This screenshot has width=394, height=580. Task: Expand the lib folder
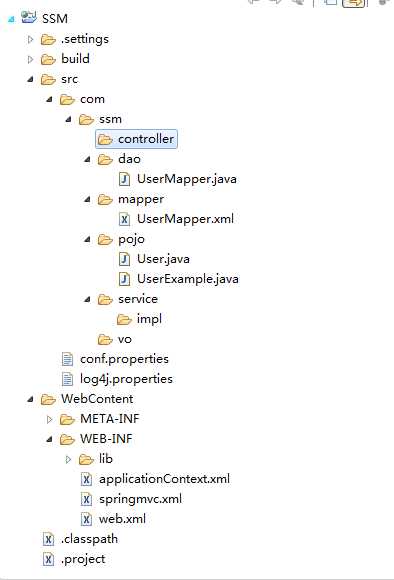[x=68, y=459]
